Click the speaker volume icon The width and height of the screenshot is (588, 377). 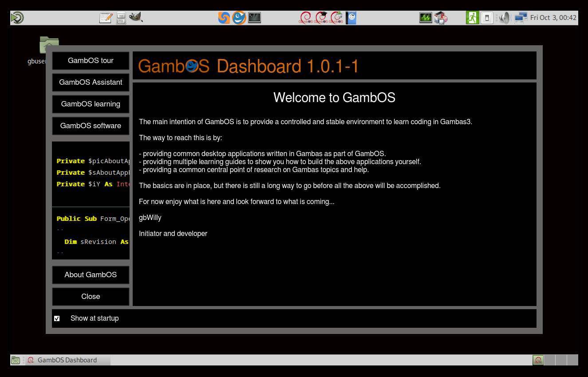click(x=504, y=18)
